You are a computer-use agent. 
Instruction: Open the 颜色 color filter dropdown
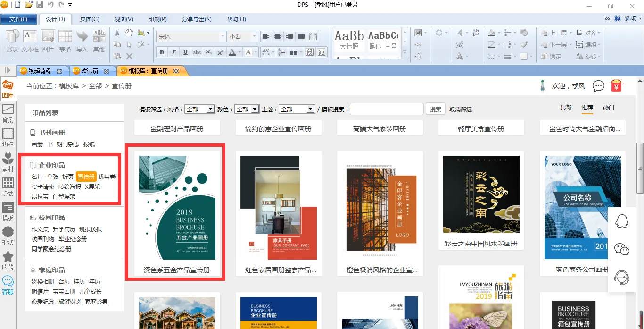coord(255,109)
